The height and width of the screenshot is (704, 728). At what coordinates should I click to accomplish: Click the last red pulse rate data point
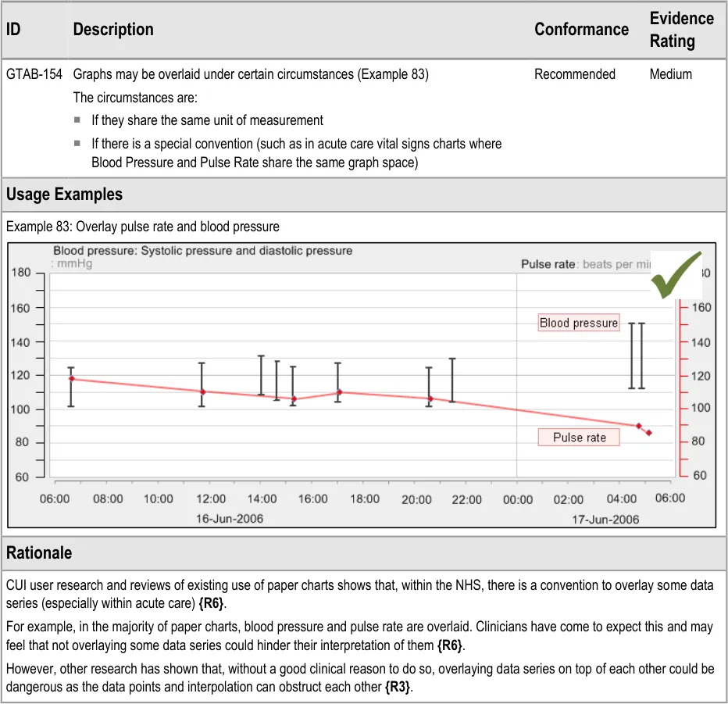tap(648, 433)
